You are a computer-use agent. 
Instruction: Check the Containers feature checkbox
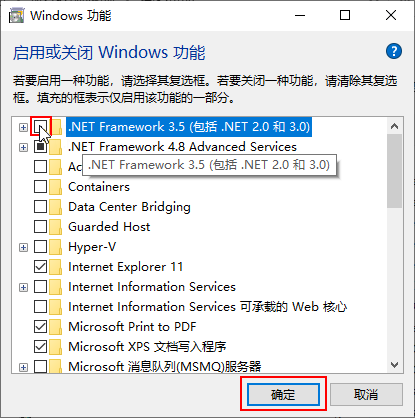[x=40, y=187]
